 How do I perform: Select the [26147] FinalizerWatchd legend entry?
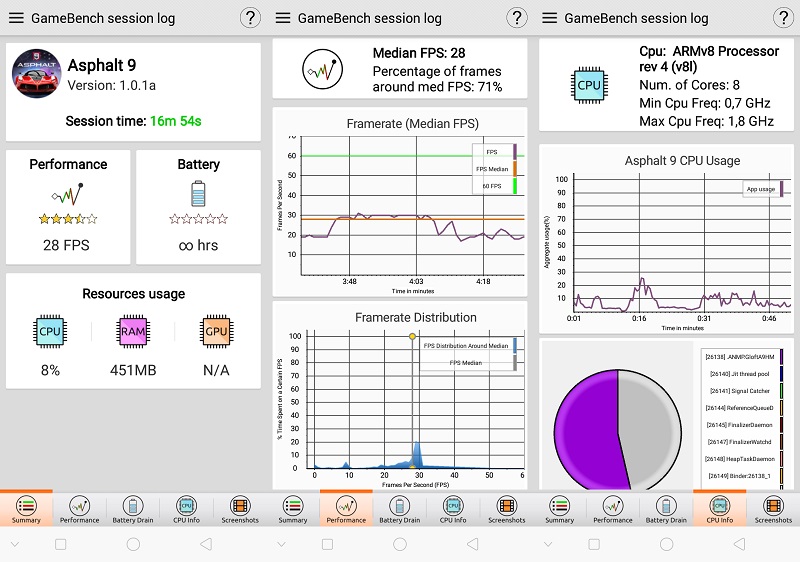click(x=743, y=442)
